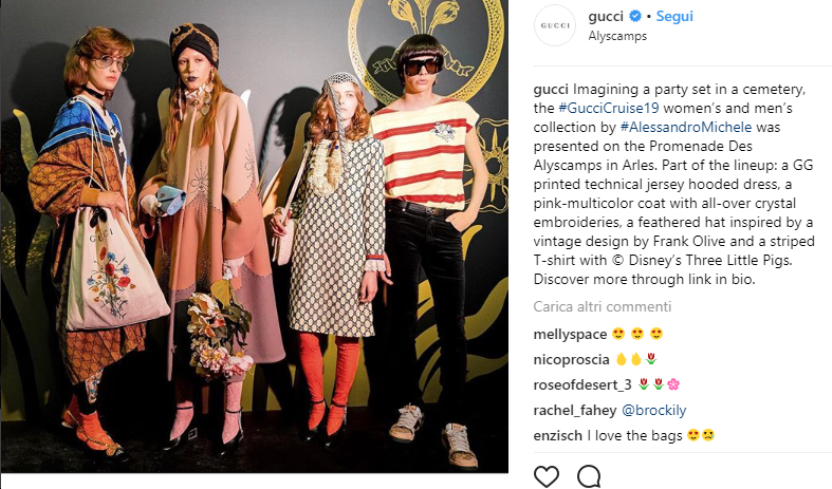Click the gucci name in the caption
832x489 pixels.
(551, 89)
